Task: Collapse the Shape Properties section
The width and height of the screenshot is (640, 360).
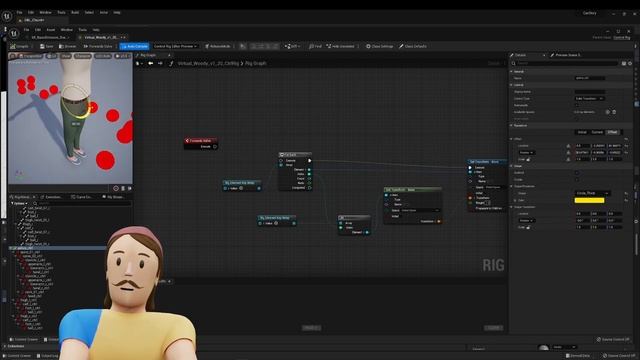Action: tap(511, 186)
